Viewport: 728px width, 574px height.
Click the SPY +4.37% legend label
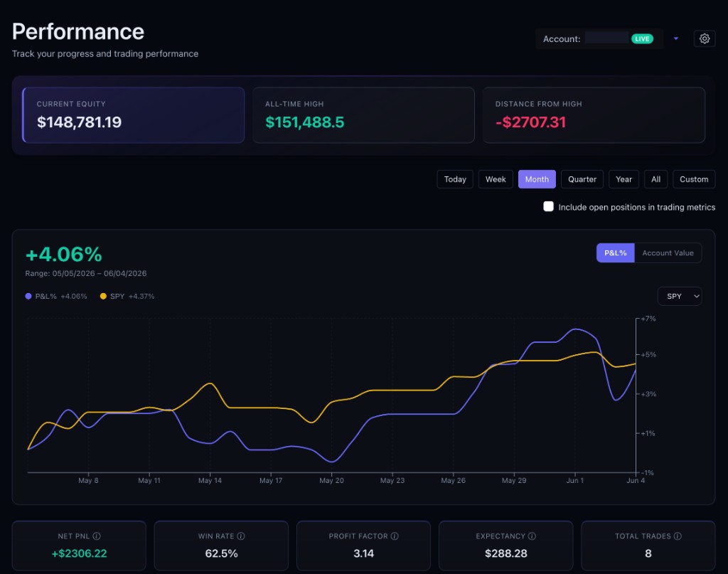[132, 297]
